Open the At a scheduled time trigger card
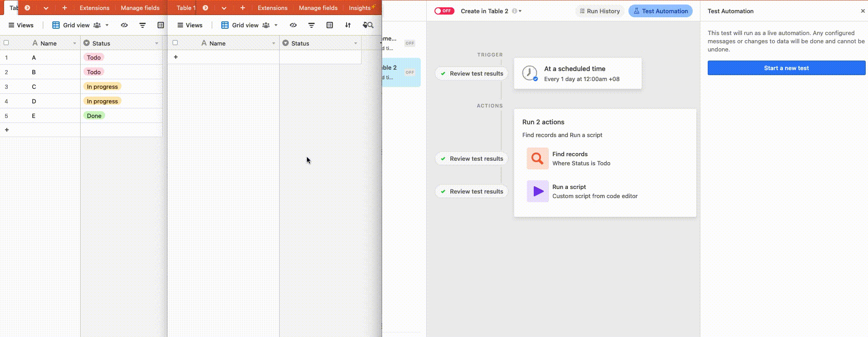This screenshot has height=337, width=868. coord(578,73)
